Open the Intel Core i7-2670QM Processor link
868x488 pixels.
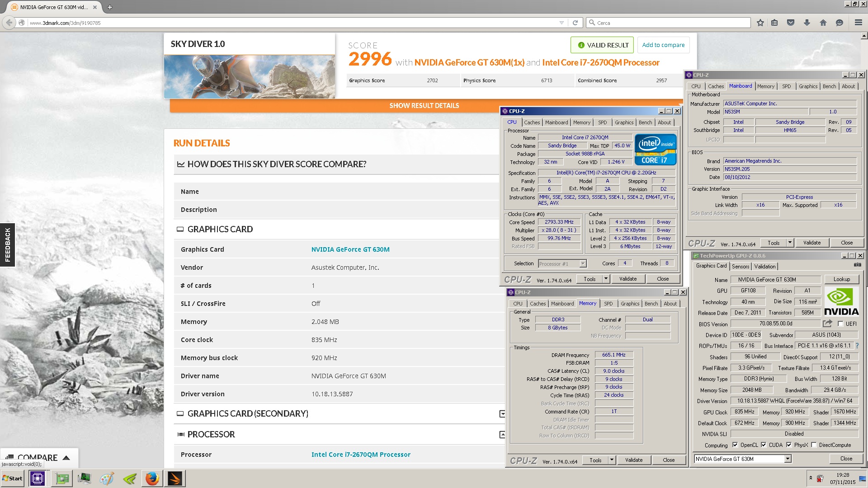pos(361,455)
